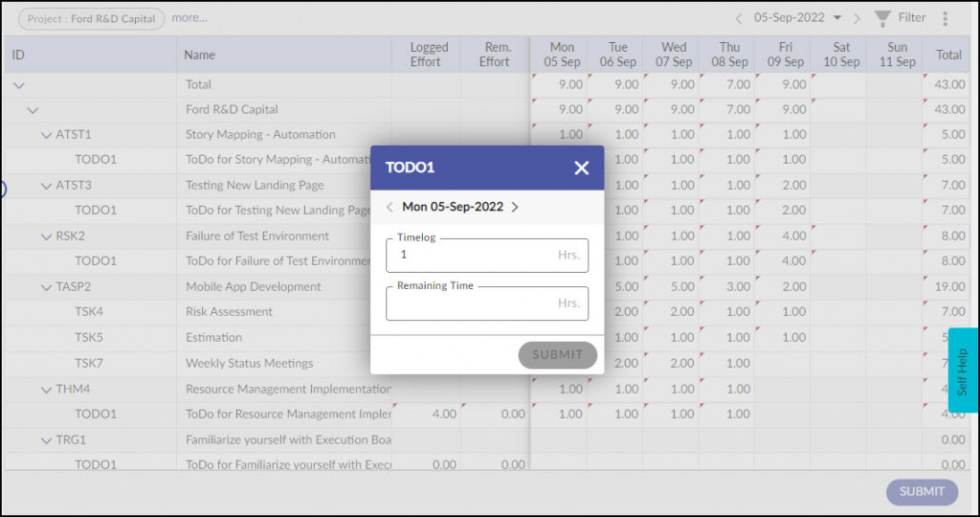Click the 3.00 Thursday cell for TASP2

coord(727,287)
